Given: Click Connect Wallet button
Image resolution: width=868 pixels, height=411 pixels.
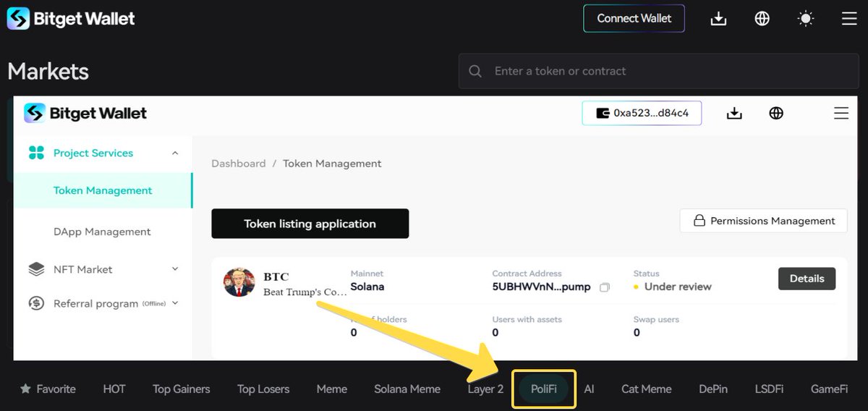Looking at the screenshot, I should [634, 19].
